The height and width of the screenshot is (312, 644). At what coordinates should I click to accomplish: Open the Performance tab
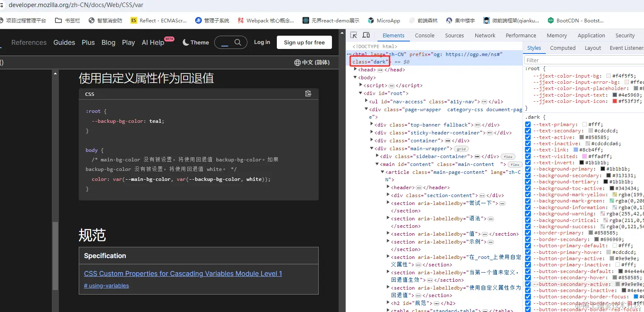(x=521, y=35)
